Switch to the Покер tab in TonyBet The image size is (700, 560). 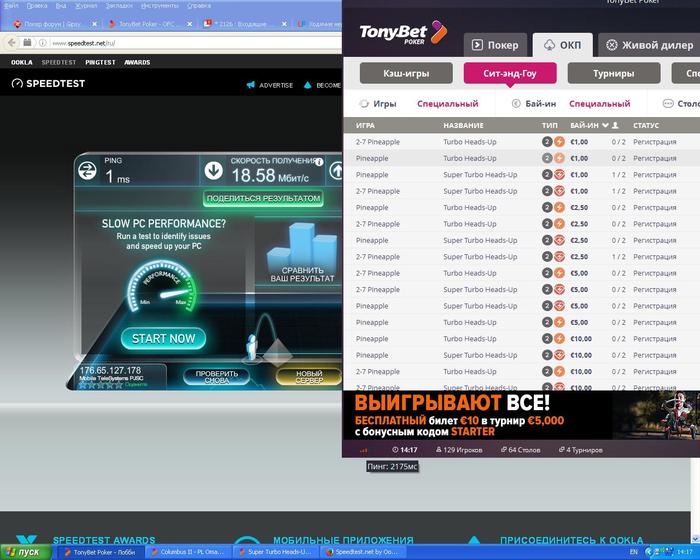coord(495,45)
